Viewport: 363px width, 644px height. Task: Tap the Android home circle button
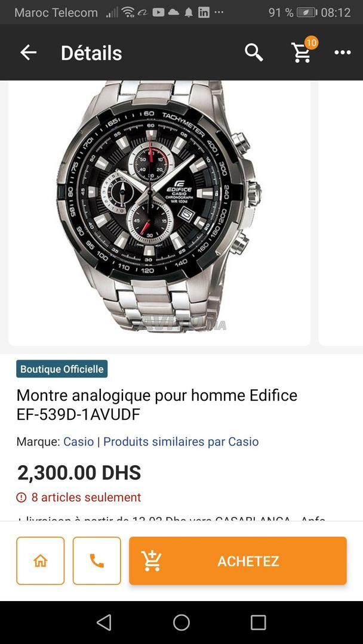pyautogui.click(x=181, y=623)
